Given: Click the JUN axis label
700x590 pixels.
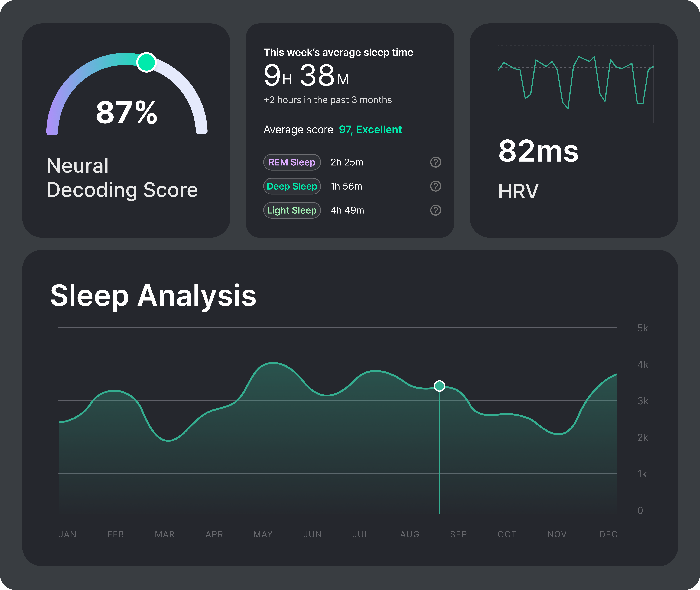Looking at the screenshot, I should pyautogui.click(x=312, y=534).
